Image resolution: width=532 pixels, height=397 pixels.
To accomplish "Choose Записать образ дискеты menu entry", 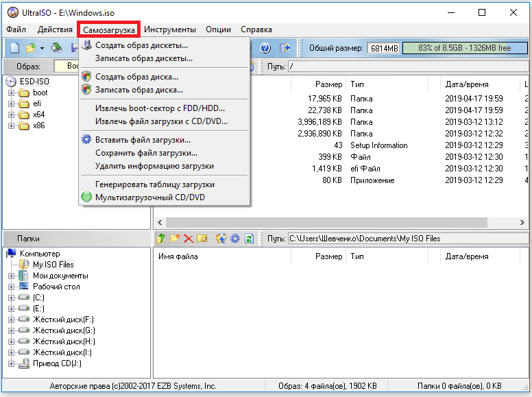I will [165, 58].
